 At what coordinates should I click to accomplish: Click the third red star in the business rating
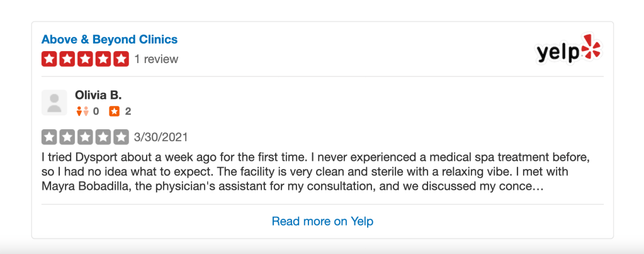(85, 59)
